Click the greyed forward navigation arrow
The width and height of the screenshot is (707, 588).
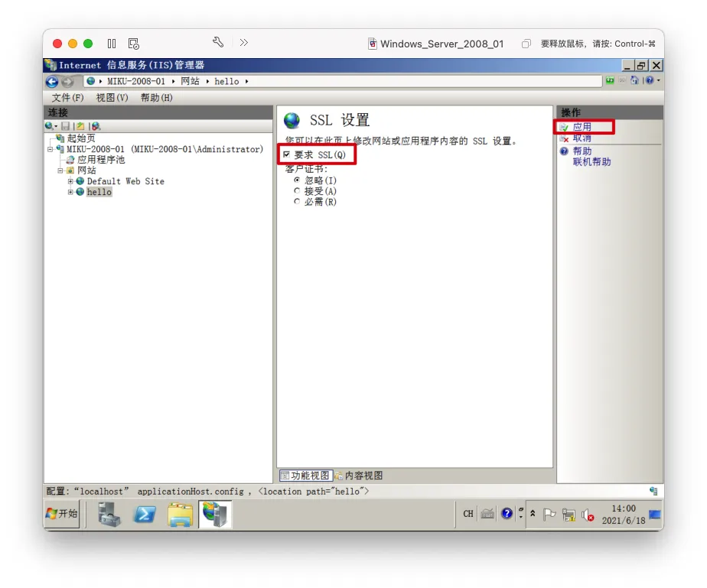[x=67, y=82]
